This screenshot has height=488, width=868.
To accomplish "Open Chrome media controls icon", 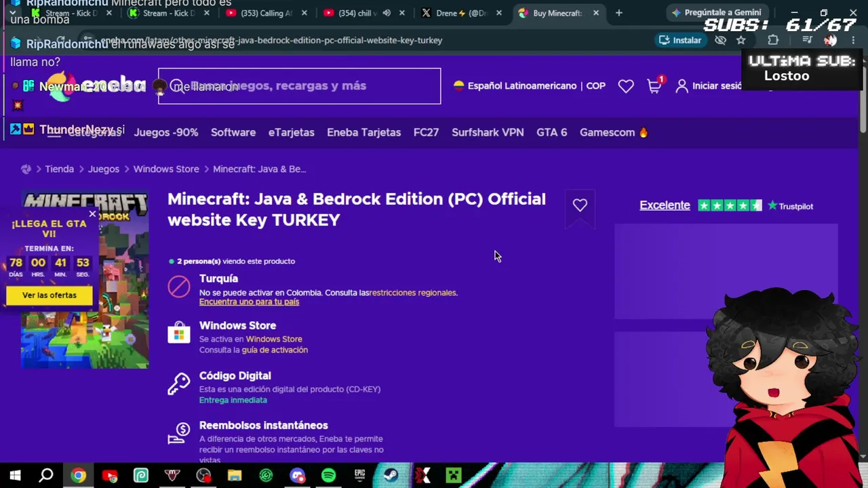I will (x=806, y=40).
